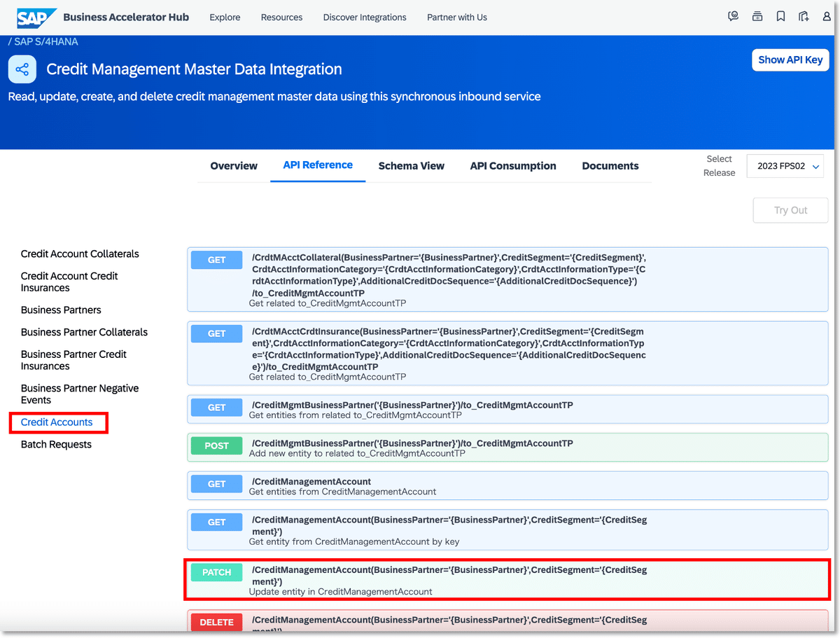The image size is (840, 638).
Task: Click the share icon beside the API title
Action: 22,69
